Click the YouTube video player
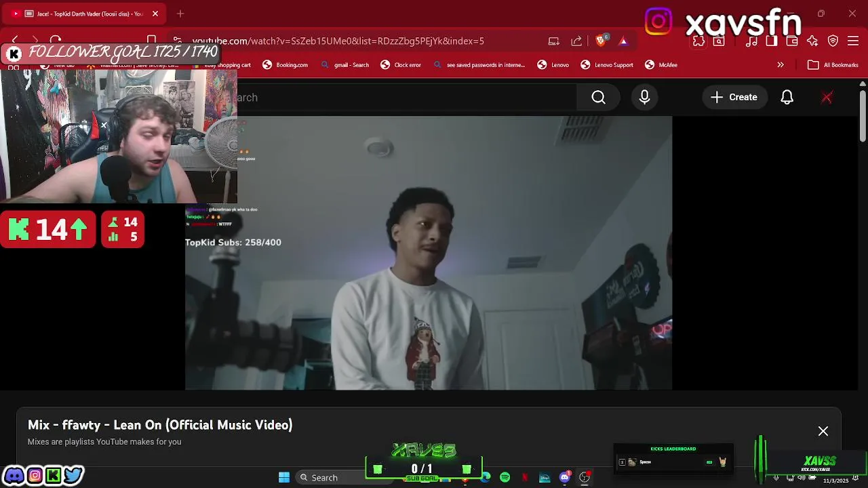Screen dimensions: 868x488 (429, 253)
